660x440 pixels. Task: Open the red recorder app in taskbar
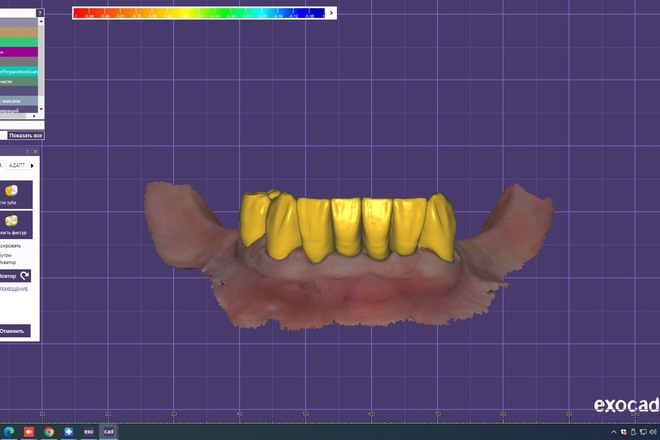(29, 432)
